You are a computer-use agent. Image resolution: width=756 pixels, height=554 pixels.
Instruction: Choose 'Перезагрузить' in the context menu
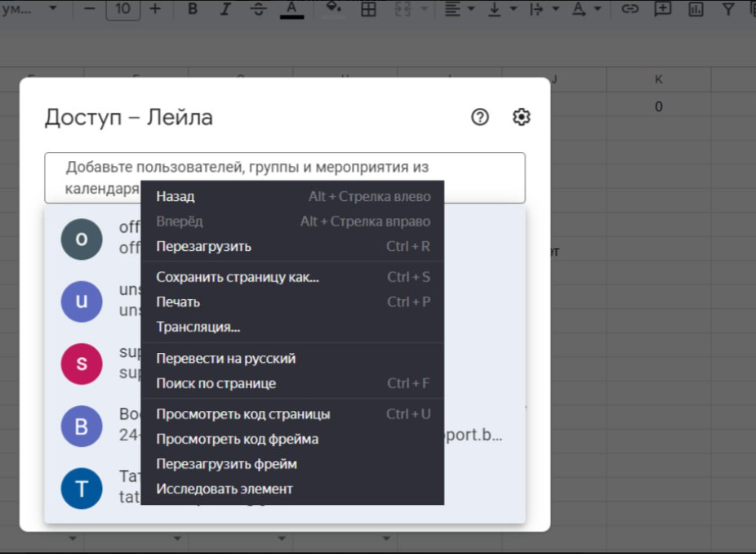pyautogui.click(x=292, y=246)
